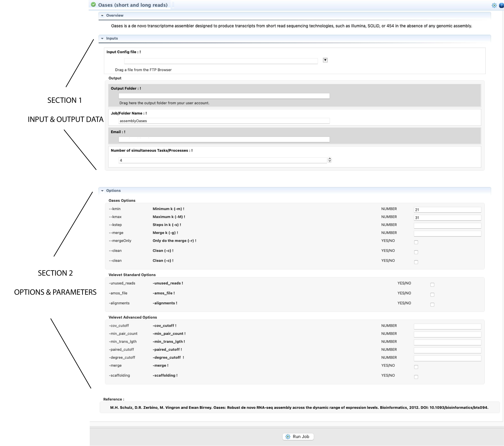Click the green status icon beside Oases title
This screenshot has width=504, height=446.
93,4
